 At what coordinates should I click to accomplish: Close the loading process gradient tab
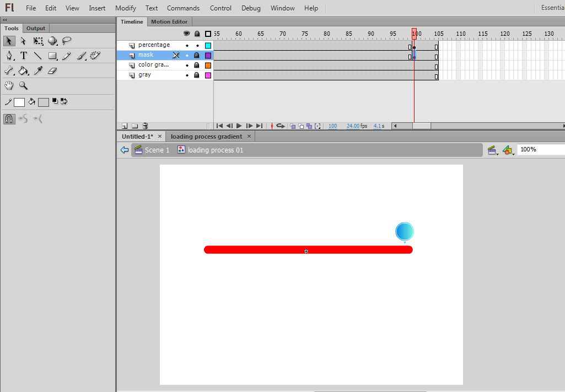click(x=249, y=137)
